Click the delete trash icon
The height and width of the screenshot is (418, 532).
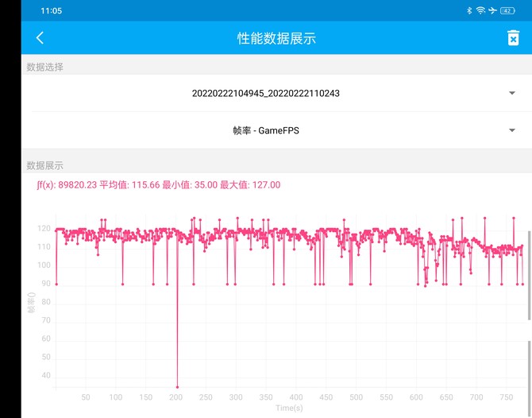[x=513, y=38]
